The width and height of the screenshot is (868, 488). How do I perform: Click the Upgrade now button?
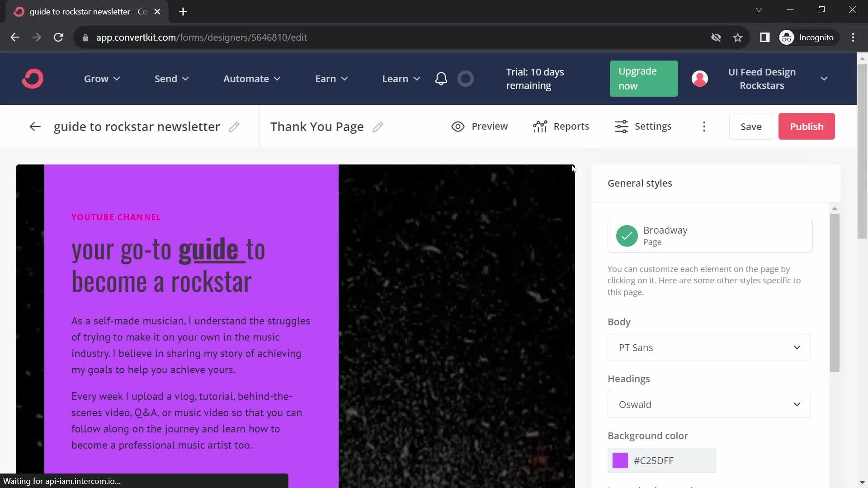644,78
